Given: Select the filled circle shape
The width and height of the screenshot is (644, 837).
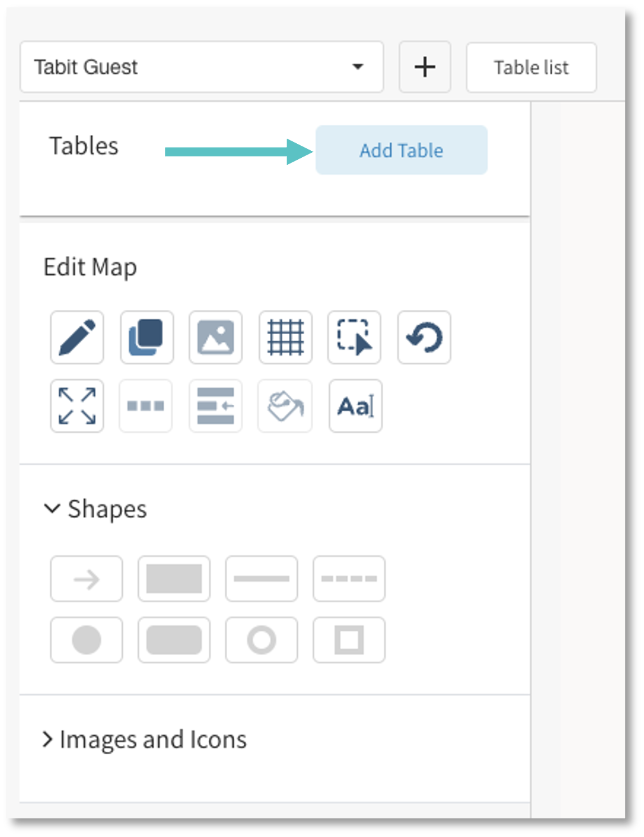Looking at the screenshot, I should 87,640.
